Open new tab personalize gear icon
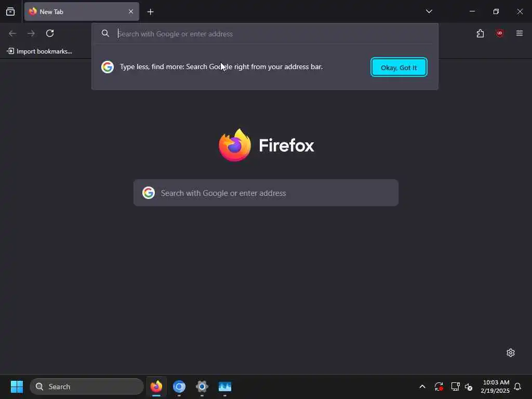The height and width of the screenshot is (399, 532). (x=511, y=353)
